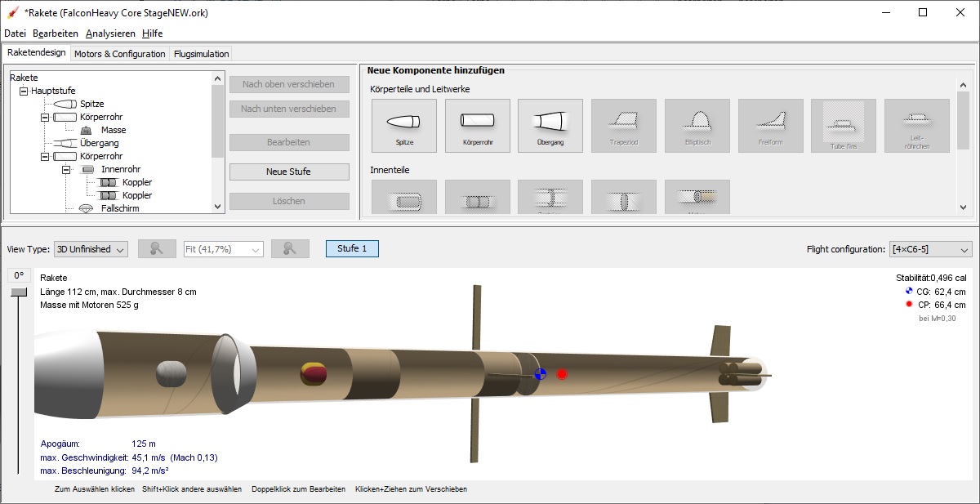Click the Stabilität 0,496 cal readout
This screenshot has width=980, height=504.
pos(931,278)
